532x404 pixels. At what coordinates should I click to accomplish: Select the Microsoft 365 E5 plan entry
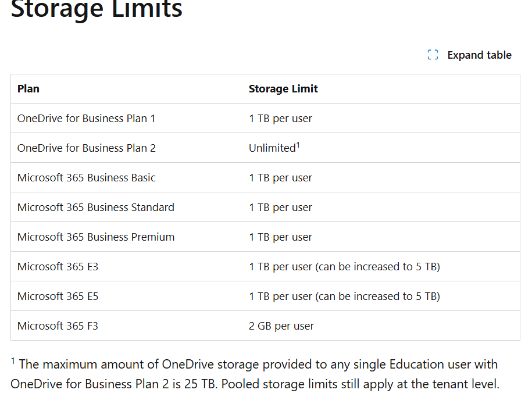[x=58, y=296]
